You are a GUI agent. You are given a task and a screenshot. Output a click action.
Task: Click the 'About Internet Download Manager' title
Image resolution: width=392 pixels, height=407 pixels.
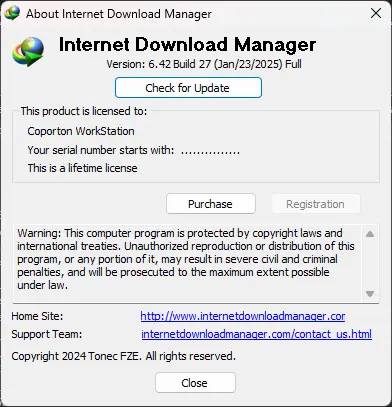(x=119, y=14)
